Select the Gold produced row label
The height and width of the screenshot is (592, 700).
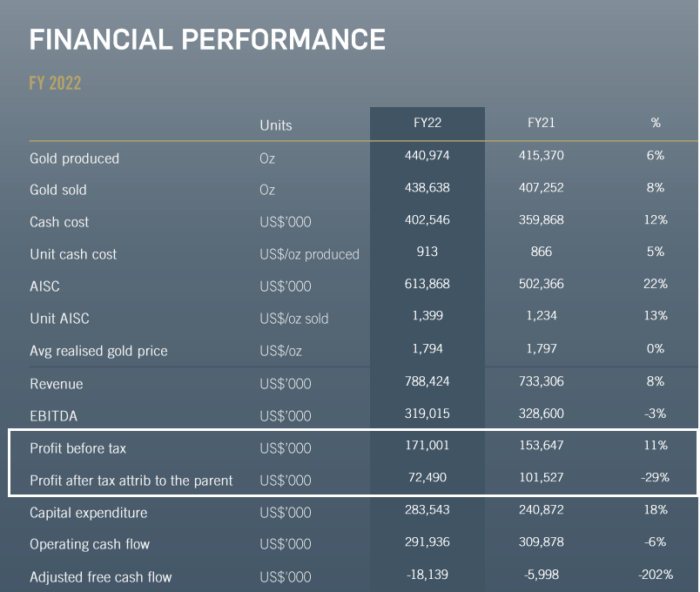75,158
